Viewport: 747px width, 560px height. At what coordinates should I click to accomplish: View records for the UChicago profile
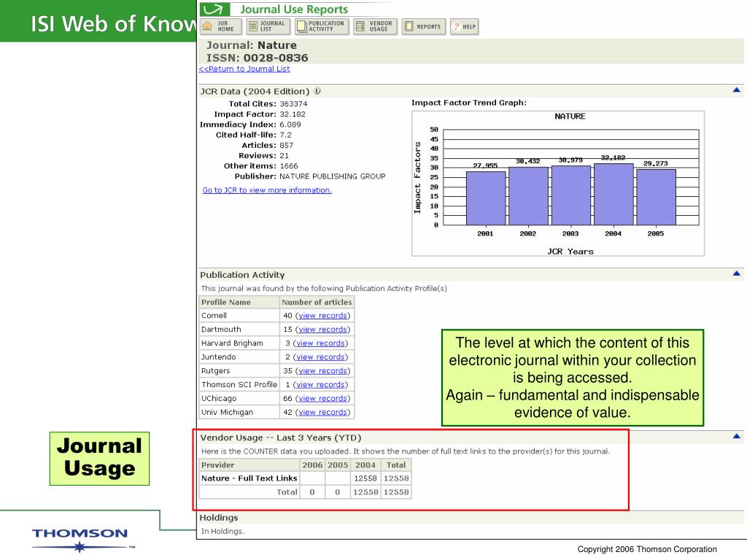tap(322, 399)
